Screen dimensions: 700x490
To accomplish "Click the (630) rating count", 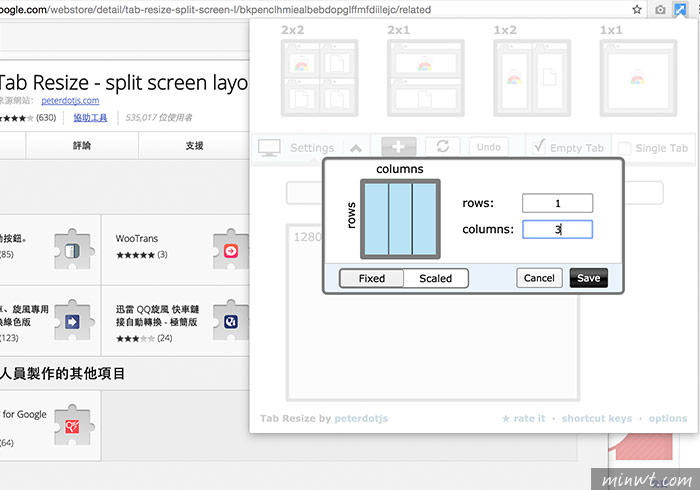I will (46, 117).
